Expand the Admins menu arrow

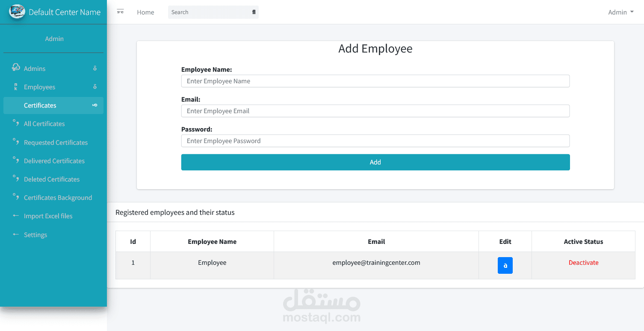(x=95, y=68)
